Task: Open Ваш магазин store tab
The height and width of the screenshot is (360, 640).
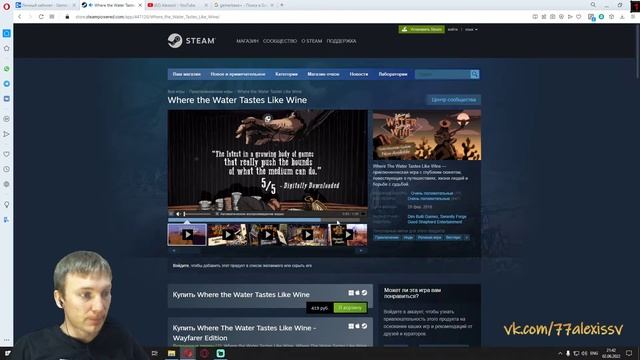Action: click(x=187, y=74)
